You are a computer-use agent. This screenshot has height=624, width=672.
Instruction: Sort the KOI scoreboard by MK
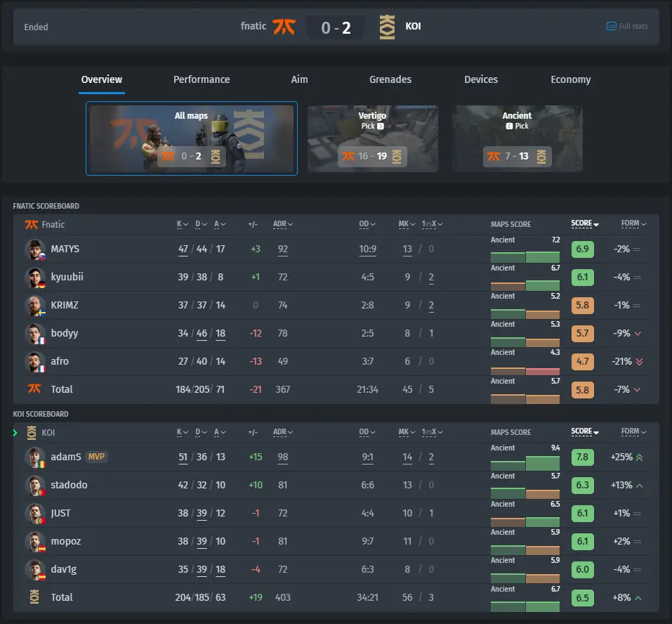click(x=407, y=432)
